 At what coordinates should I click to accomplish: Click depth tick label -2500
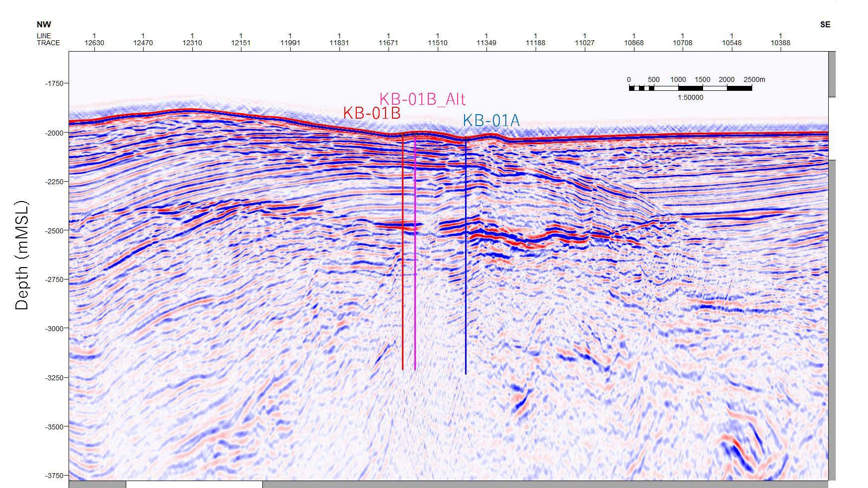point(54,231)
